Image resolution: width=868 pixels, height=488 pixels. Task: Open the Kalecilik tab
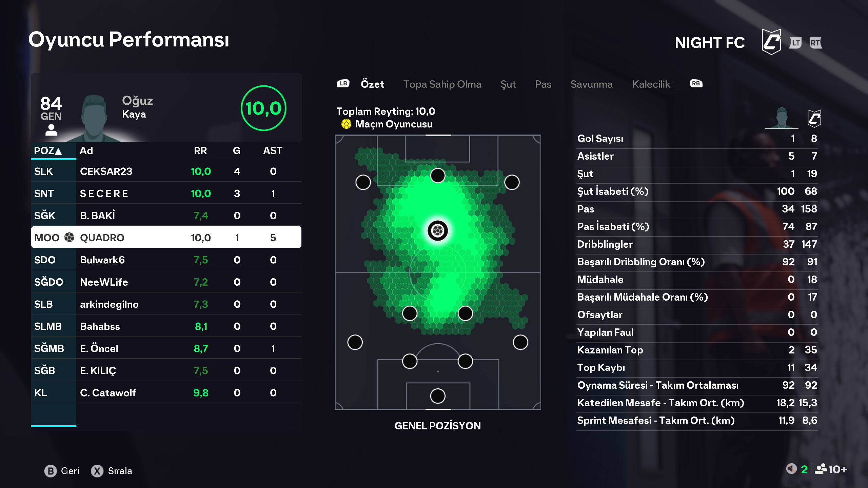(x=651, y=84)
